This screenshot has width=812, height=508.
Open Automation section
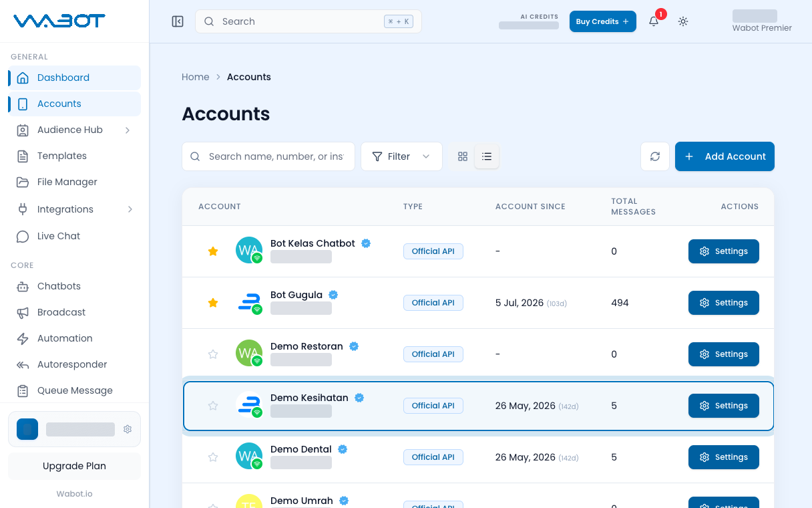(75, 338)
